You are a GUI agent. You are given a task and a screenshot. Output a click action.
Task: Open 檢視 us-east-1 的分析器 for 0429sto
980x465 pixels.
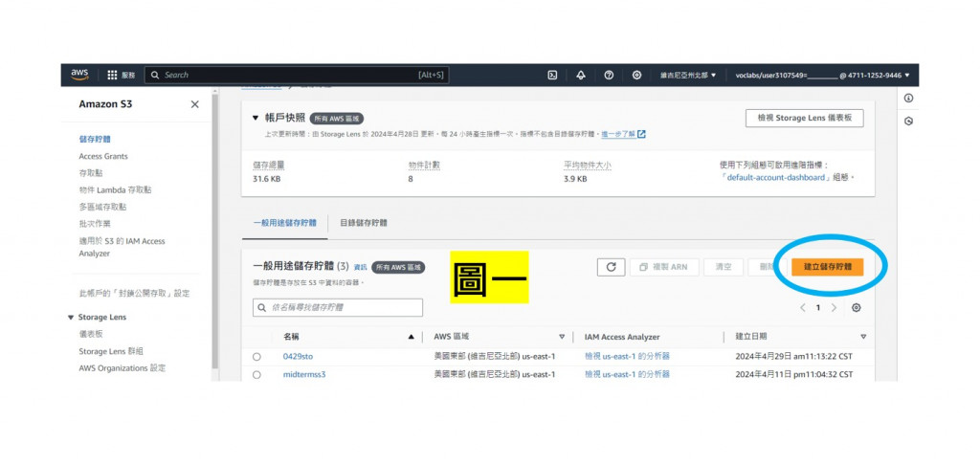click(x=628, y=356)
